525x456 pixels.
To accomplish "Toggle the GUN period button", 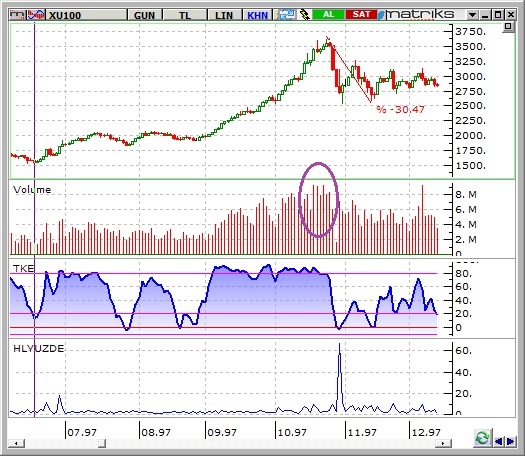I will click(x=144, y=15).
